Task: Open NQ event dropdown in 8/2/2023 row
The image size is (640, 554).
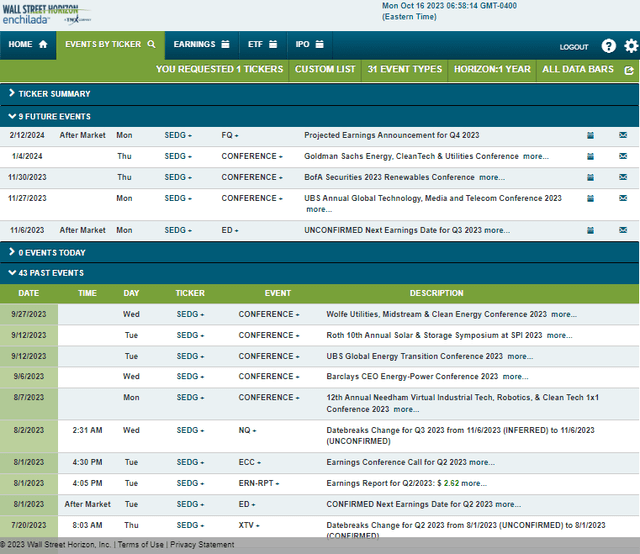Action: (247, 430)
